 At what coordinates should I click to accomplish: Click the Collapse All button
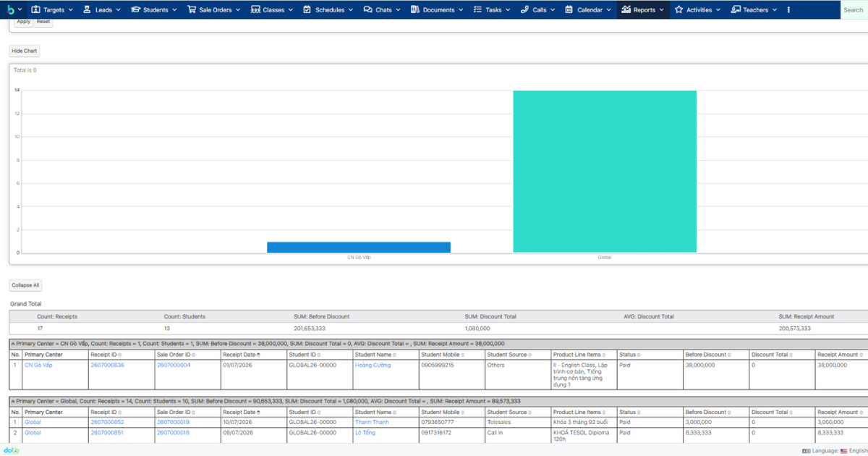tap(25, 285)
